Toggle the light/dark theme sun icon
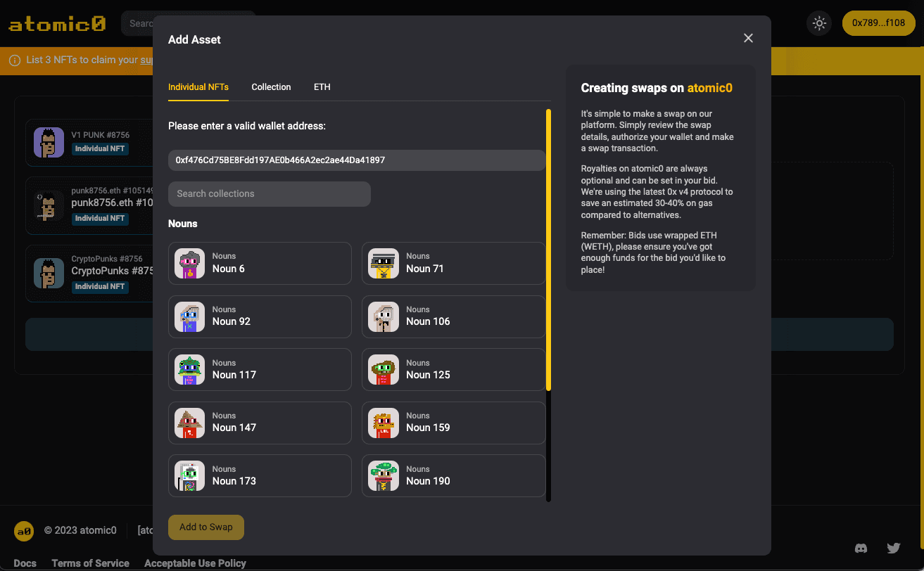 819,23
